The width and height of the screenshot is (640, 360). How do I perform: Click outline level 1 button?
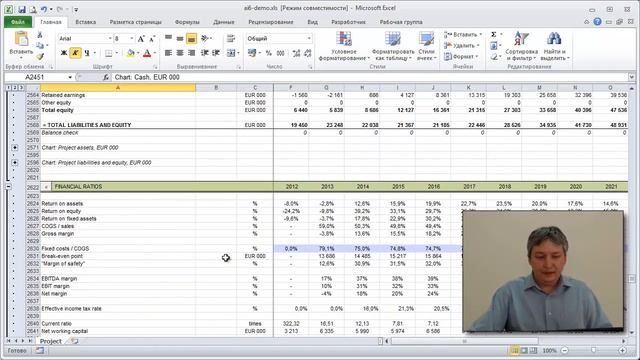(x=8, y=87)
